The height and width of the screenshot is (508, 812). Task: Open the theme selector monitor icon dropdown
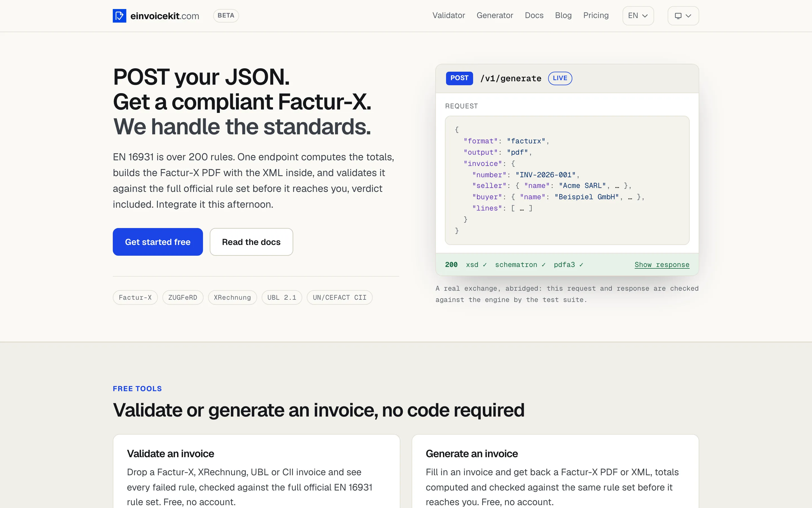pyautogui.click(x=683, y=16)
